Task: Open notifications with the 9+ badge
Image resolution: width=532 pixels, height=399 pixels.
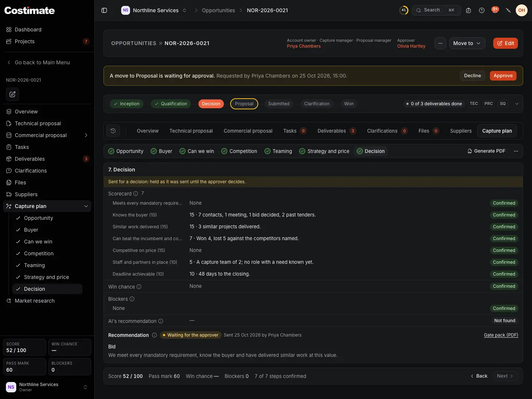Action: (495, 10)
